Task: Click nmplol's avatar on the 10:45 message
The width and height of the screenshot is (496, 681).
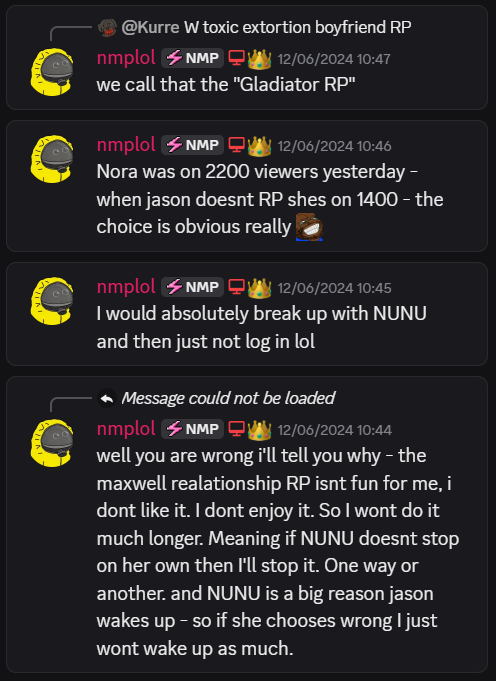Action: click(52, 301)
